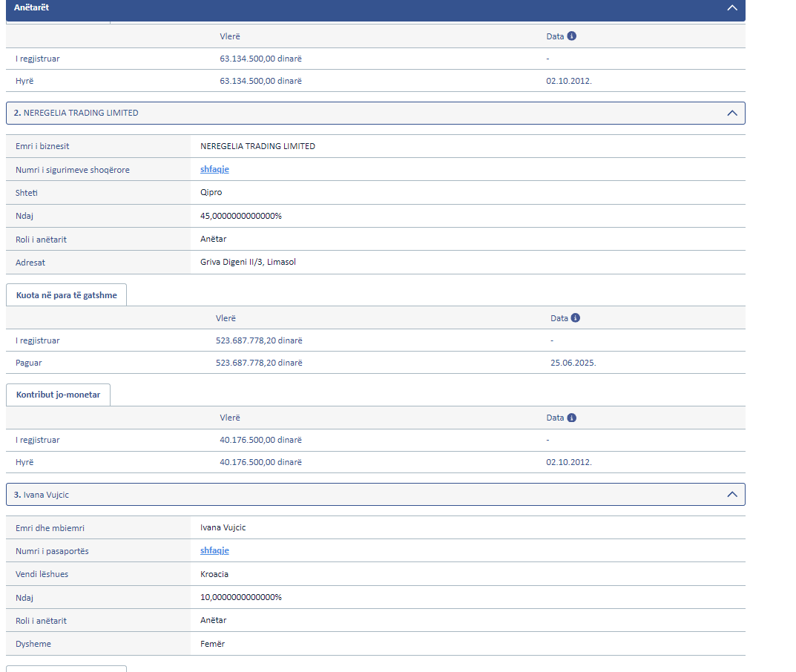Click the Femër gender value
796x672 pixels.
(x=212, y=644)
